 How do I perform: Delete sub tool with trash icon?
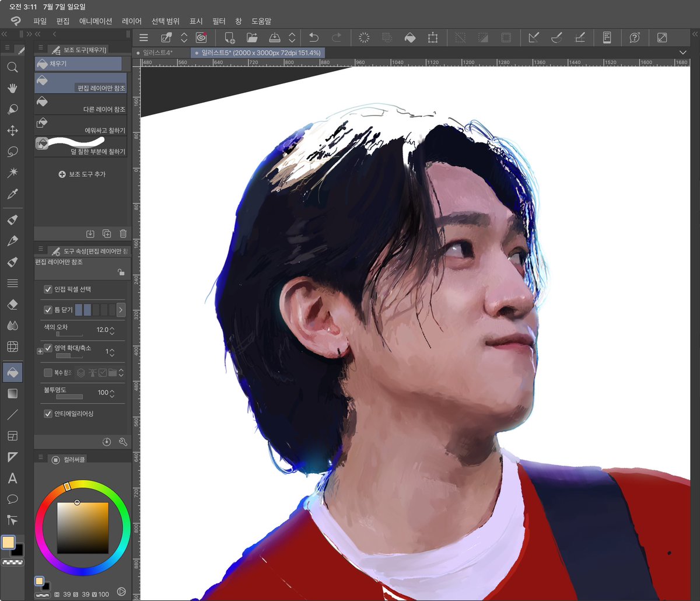[123, 233]
